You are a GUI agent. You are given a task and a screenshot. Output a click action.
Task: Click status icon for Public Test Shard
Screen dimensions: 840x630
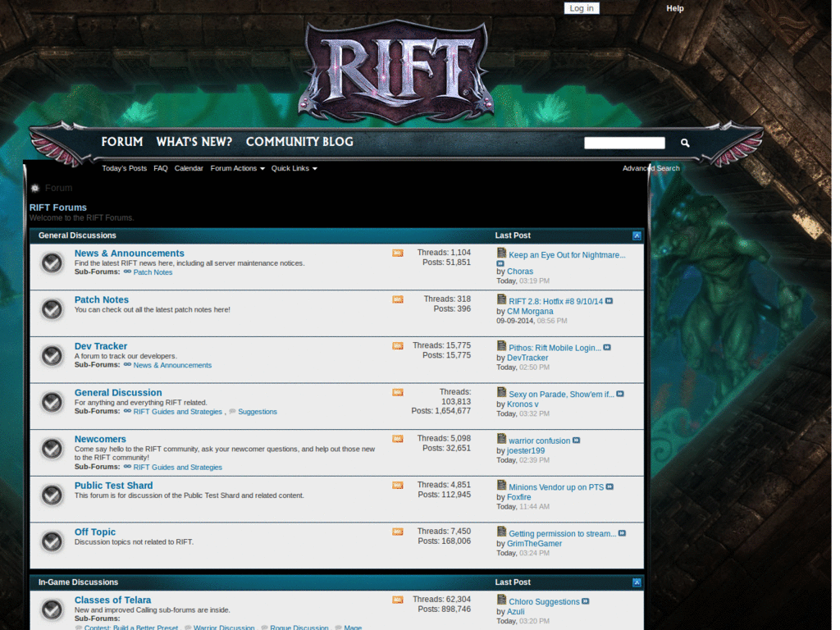(52, 495)
